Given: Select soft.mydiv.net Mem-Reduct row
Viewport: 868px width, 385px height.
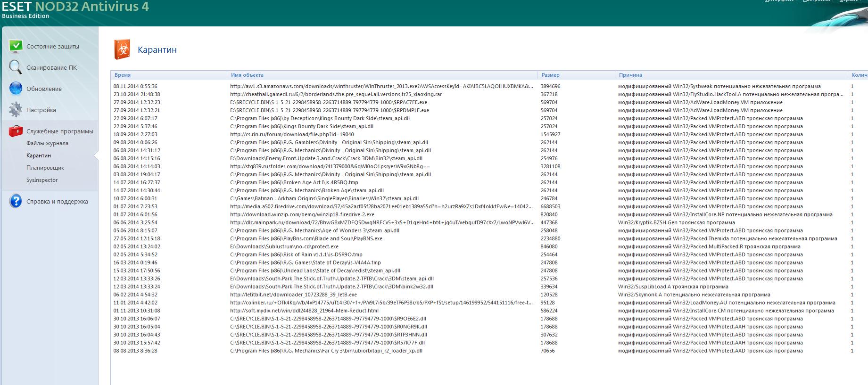Looking at the screenshot, I should point(489,311).
